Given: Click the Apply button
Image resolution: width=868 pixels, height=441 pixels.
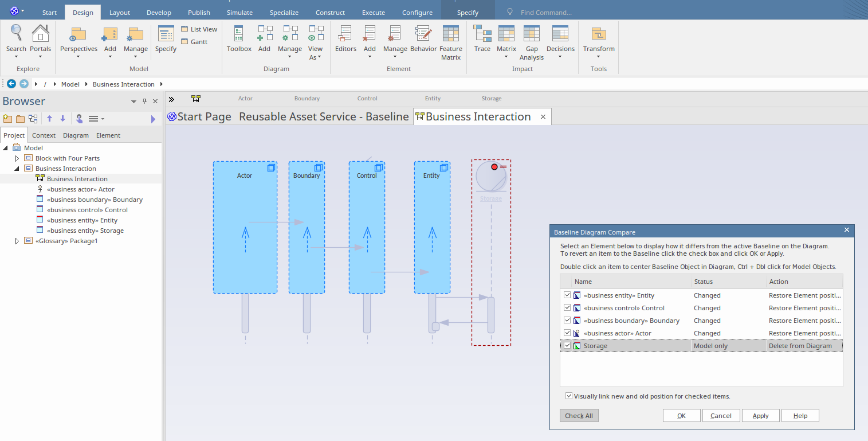Looking at the screenshot, I should coord(760,416).
